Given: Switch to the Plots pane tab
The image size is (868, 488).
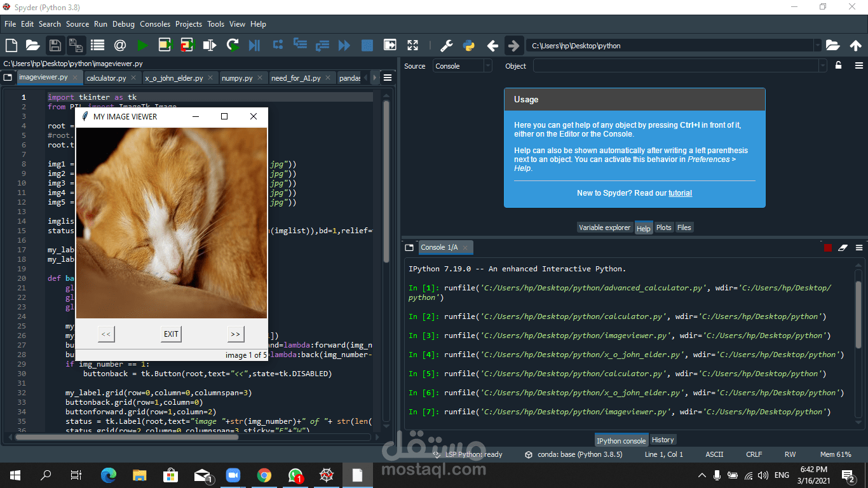Looking at the screenshot, I should point(664,227).
